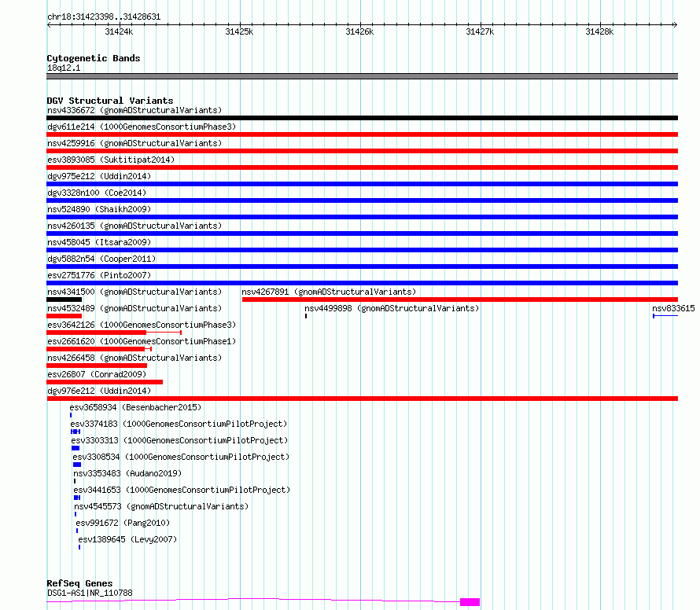Open esv26807 Conrad2009 variant label
The width and height of the screenshot is (700, 610).
[x=97, y=374]
